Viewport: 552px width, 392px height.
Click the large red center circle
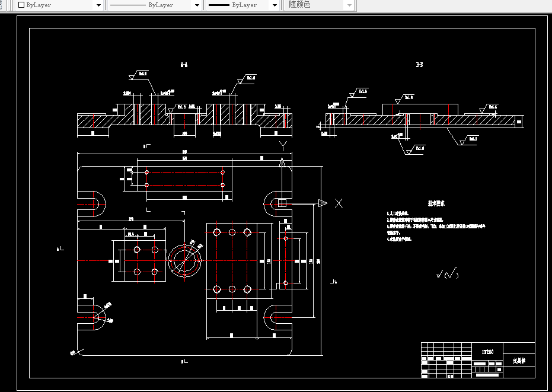(184, 261)
